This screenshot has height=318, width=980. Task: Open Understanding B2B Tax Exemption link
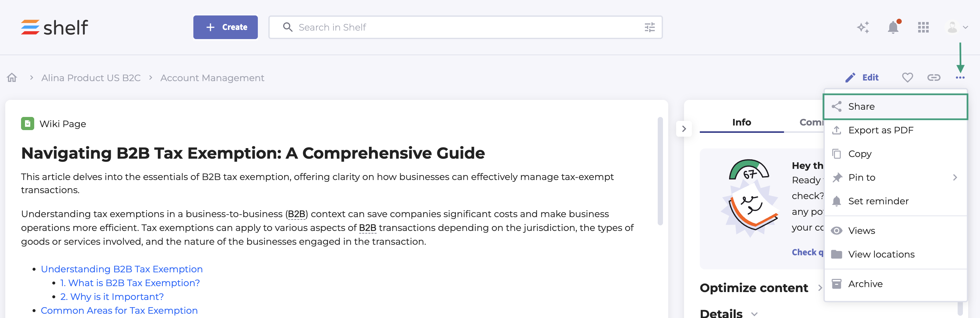(122, 269)
